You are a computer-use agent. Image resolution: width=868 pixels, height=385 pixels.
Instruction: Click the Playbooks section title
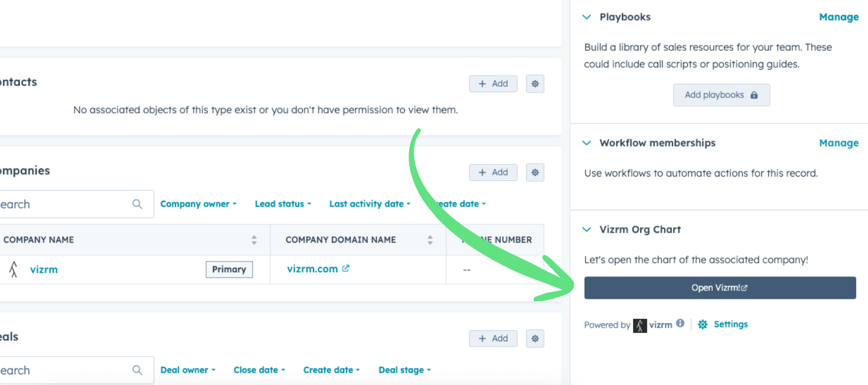click(625, 17)
